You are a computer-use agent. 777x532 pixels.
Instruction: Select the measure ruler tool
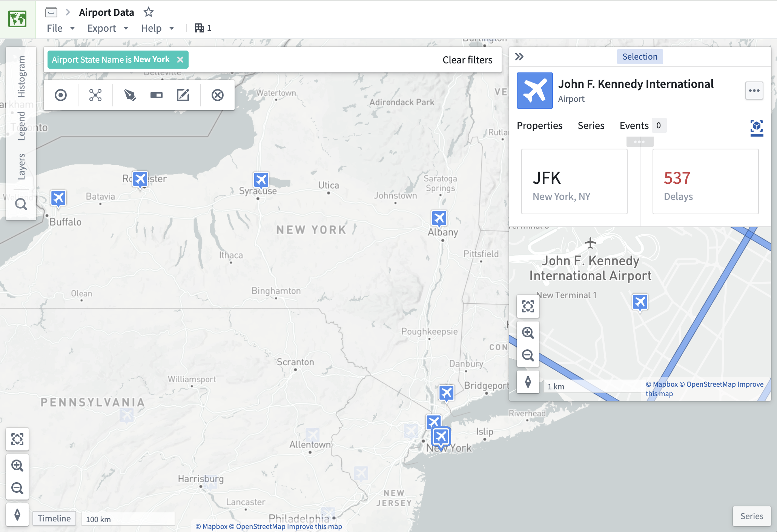(x=156, y=95)
